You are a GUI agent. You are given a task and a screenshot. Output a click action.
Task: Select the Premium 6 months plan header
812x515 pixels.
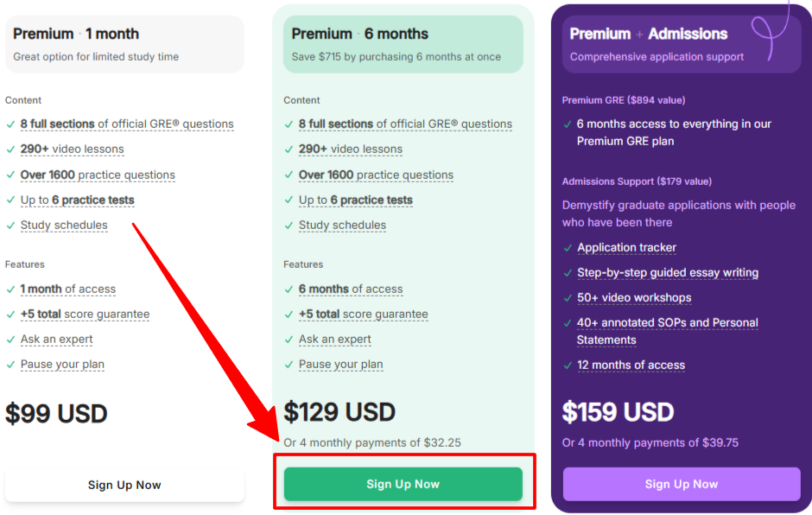tap(403, 44)
